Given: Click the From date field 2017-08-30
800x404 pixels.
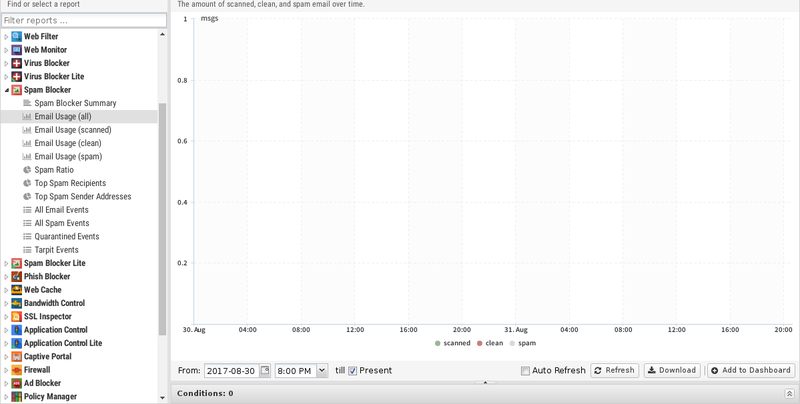Looking at the screenshot, I should 232,371.
